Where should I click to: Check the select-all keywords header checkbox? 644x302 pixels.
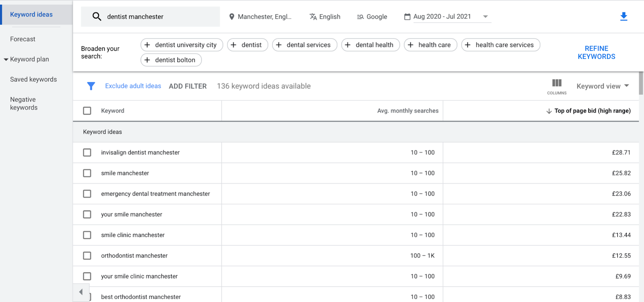tap(87, 111)
